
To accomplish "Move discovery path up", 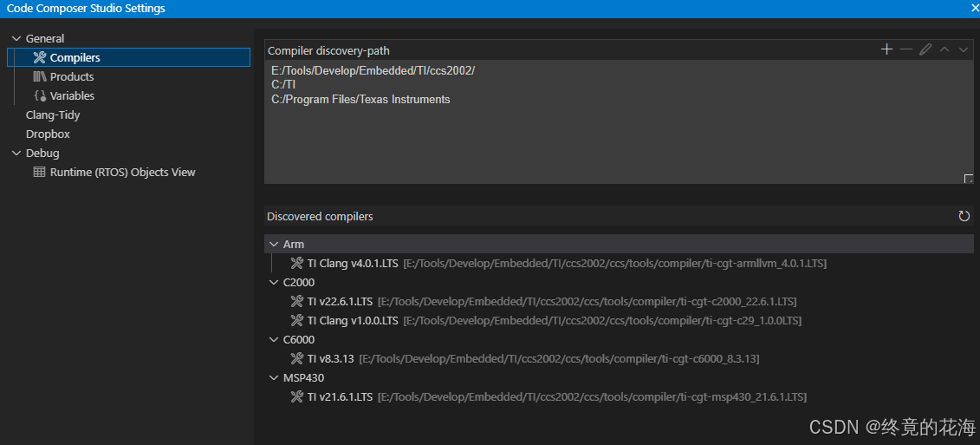I will click(x=944, y=49).
